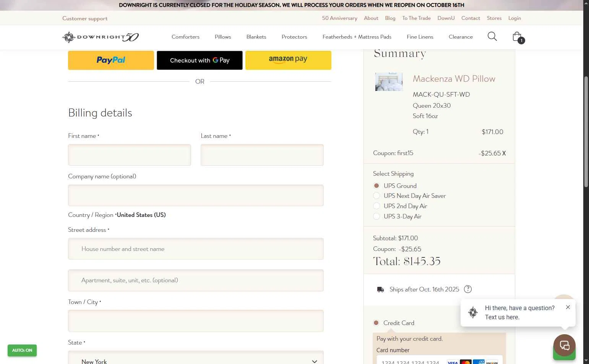Click MACK-QU-SFT-WD SKU text
589x364 pixels.
tap(441, 94)
